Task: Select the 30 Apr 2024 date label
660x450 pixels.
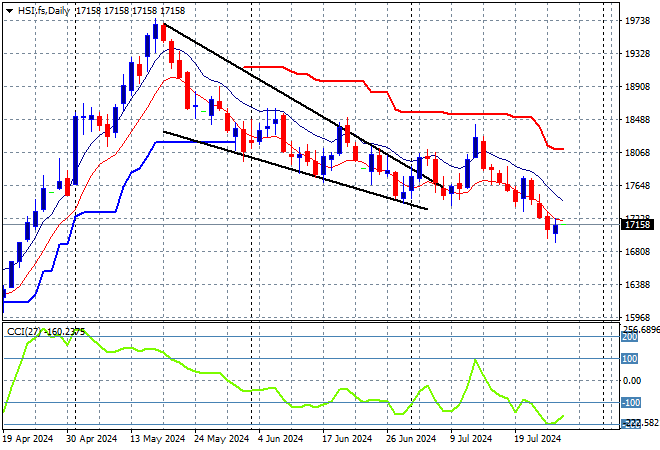Action: (91, 439)
